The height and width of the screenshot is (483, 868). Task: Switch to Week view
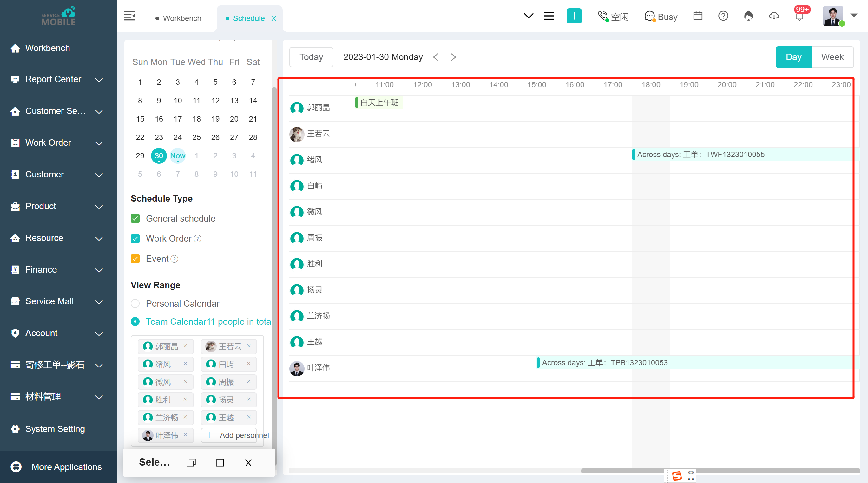[832, 57]
